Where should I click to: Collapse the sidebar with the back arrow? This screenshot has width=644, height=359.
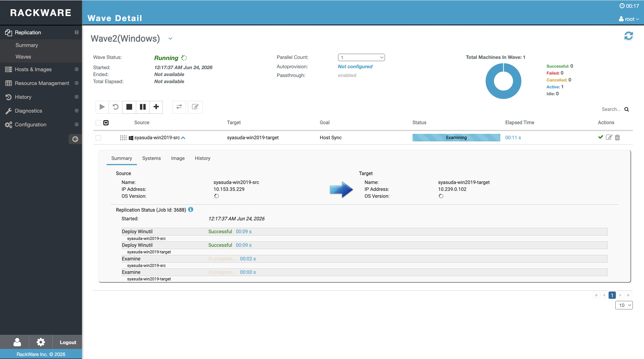click(75, 139)
